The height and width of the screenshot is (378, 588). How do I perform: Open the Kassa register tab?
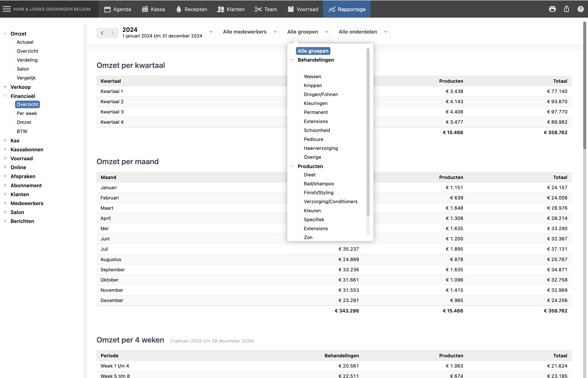(153, 9)
